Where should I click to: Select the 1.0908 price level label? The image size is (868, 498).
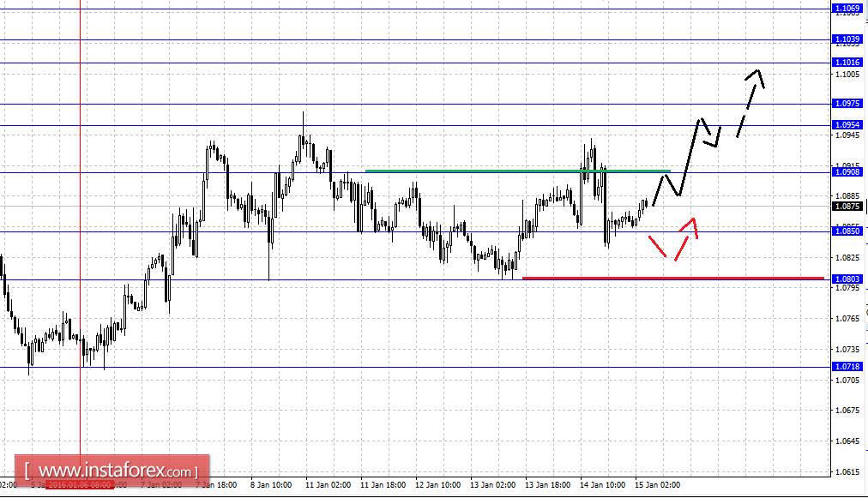(847, 172)
